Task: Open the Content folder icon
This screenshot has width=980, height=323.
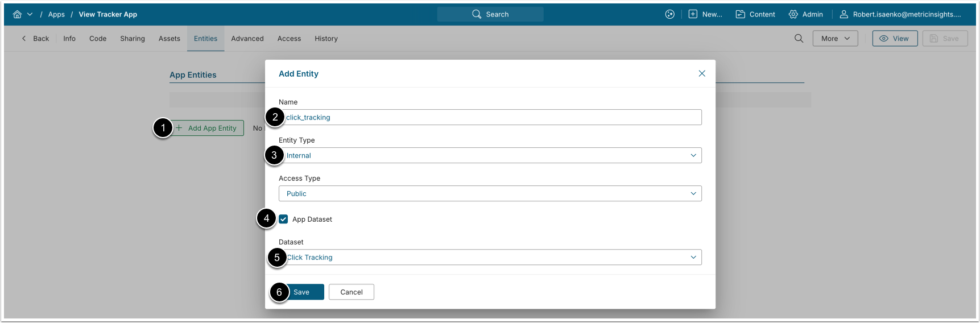Action: point(740,14)
